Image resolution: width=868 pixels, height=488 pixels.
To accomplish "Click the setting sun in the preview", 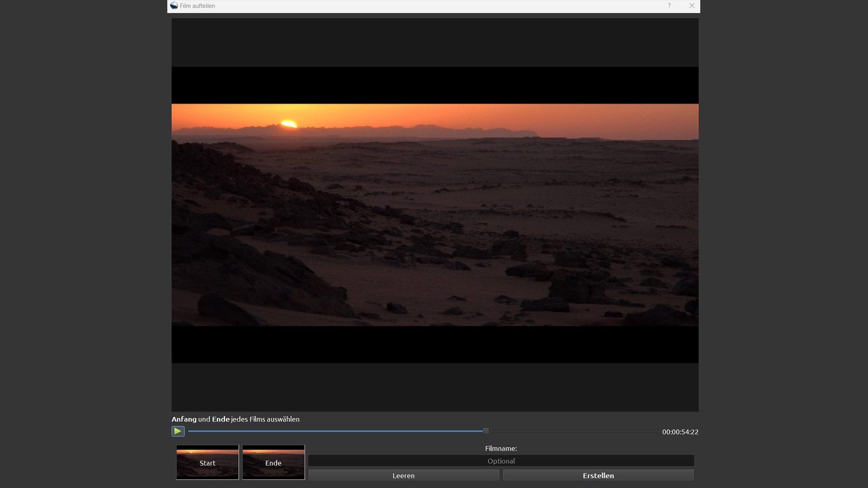I will tap(289, 123).
